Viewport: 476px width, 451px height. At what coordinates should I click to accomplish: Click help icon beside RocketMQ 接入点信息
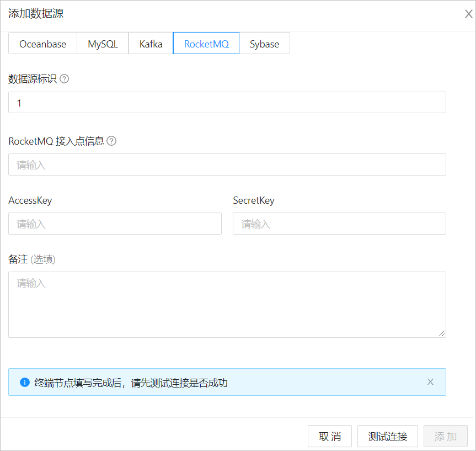111,141
